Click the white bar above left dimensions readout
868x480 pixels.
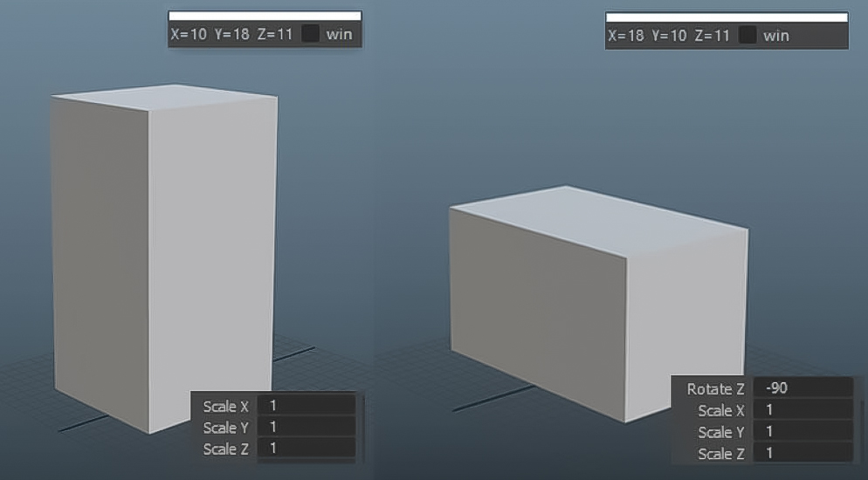tap(265, 16)
